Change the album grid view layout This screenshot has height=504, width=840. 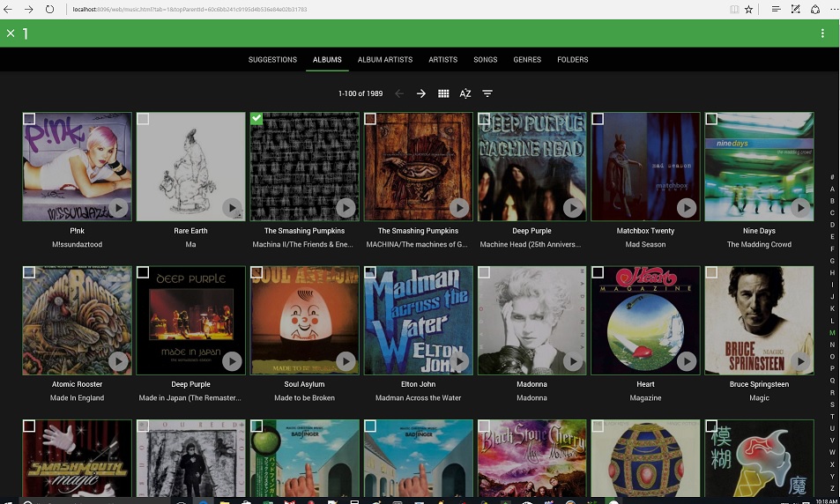pyautogui.click(x=443, y=93)
